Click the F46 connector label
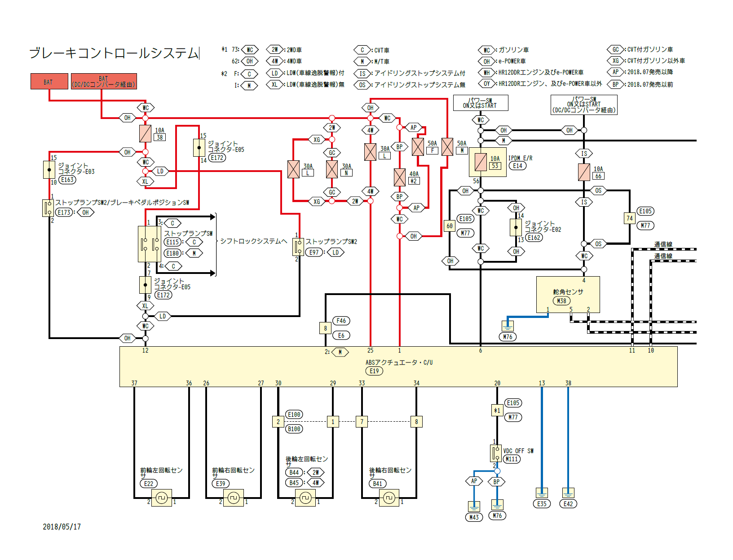Image resolution: width=733 pixels, height=560 pixels. tap(341, 321)
